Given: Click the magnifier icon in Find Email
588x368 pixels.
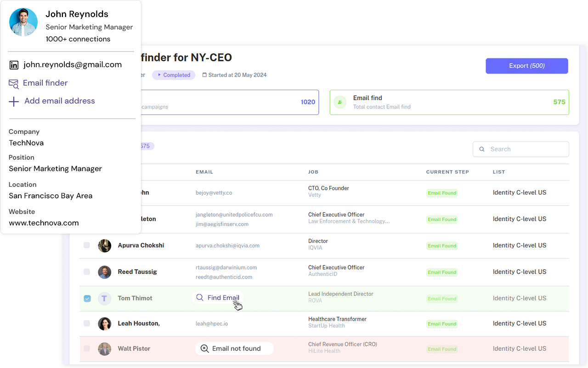Looking at the screenshot, I should 200,298.
